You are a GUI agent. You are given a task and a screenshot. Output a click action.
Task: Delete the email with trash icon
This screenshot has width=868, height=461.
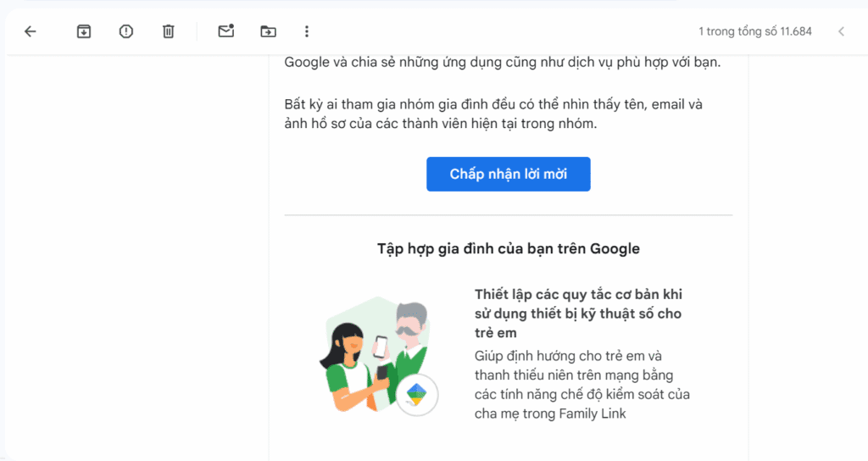point(169,31)
